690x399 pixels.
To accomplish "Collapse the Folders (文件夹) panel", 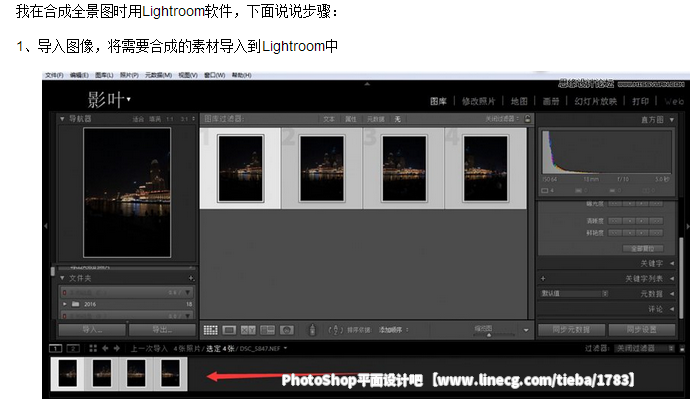I will pyautogui.click(x=62, y=278).
